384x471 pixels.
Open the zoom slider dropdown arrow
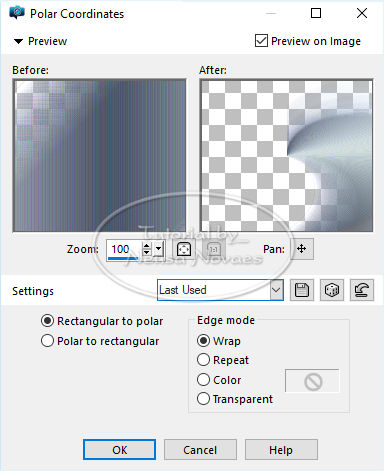[x=159, y=249]
